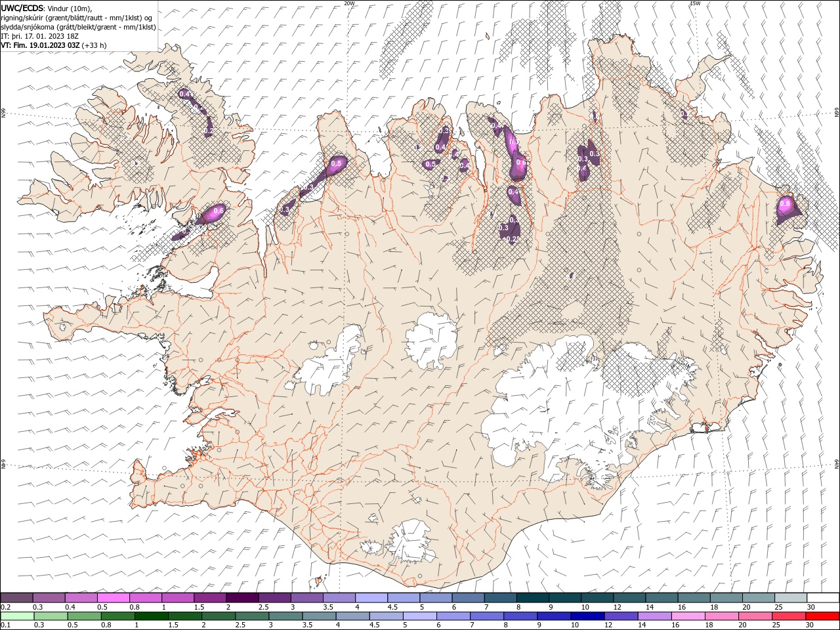This screenshot has height=630, width=840.
Task: Click the top-row legend swatch at 1.5
Action: pyautogui.click(x=210, y=597)
